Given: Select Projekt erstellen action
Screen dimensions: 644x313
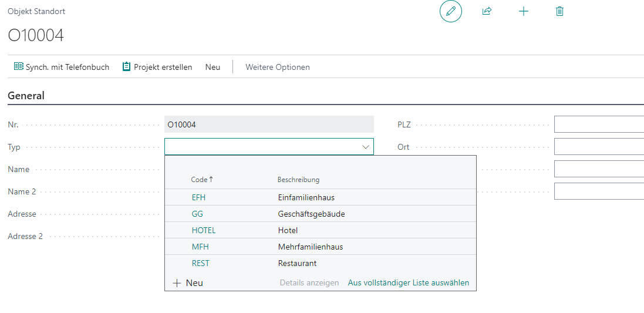Looking at the screenshot, I should pyautogui.click(x=157, y=67).
